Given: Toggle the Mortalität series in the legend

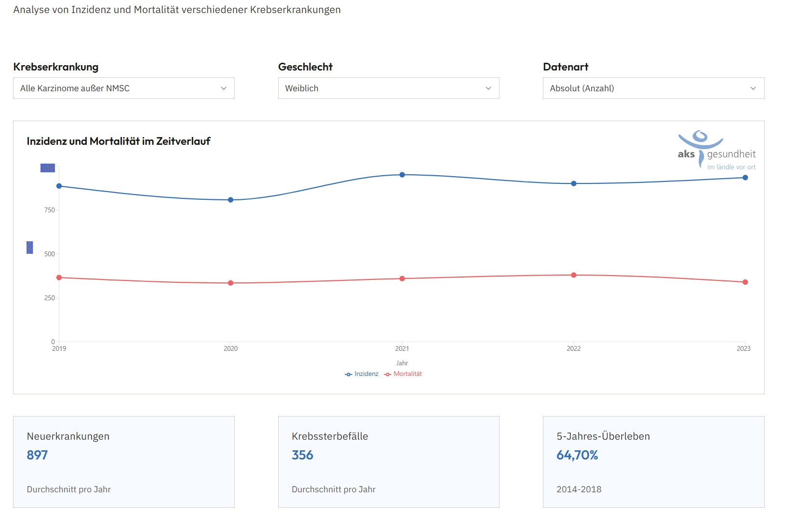Looking at the screenshot, I should pyautogui.click(x=403, y=374).
